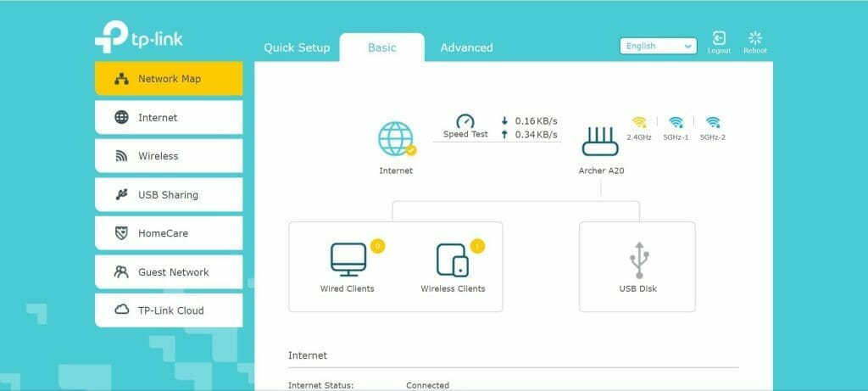Click the Archer A20 label
868x391 pixels.
601,171
